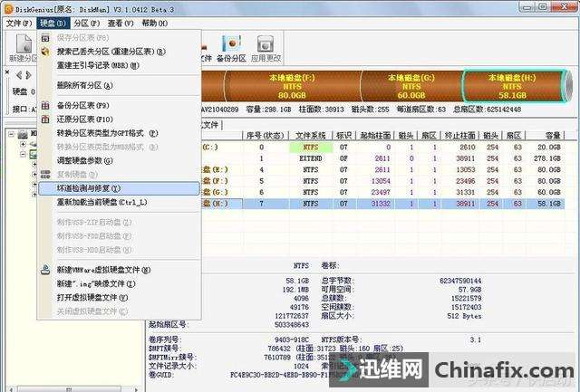Open the 帮助(H) menu
The height and width of the screenshot is (392, 580).
(x=155, y=24)
